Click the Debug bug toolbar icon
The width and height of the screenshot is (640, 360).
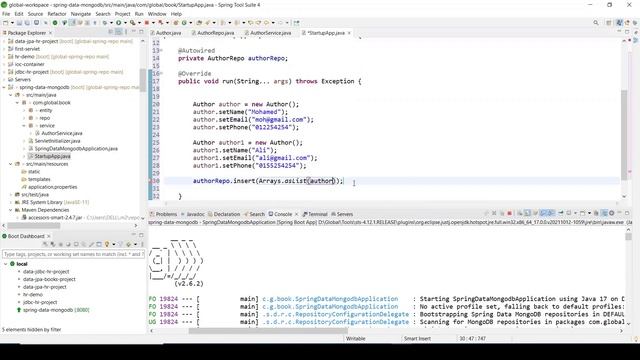click(104, 23)
